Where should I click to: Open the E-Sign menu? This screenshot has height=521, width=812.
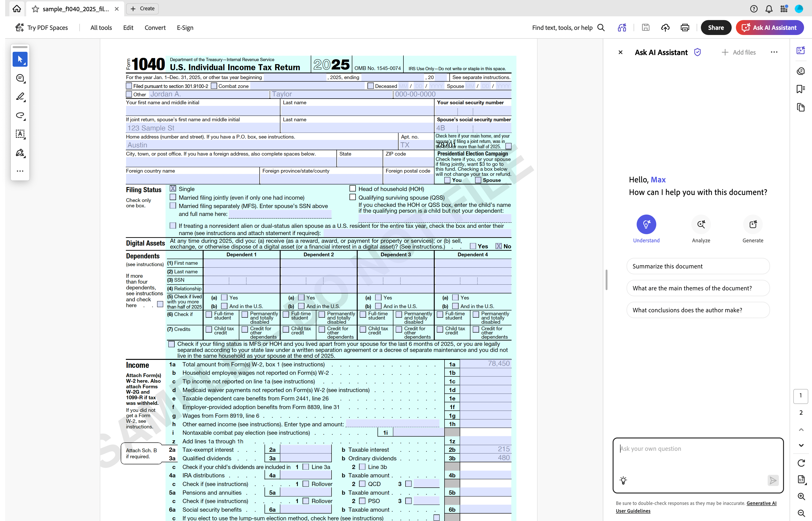click(x=185, y=28)
